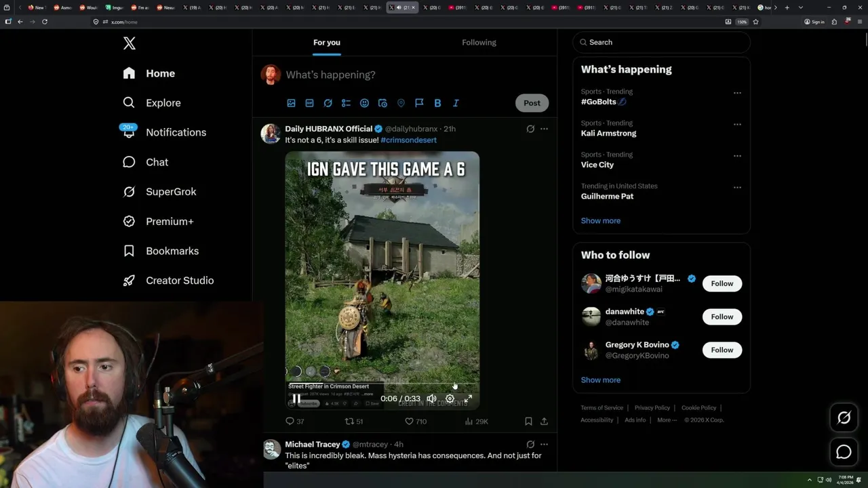Open the Privacy Policy link
The image size is (868, 488).
coord(652,408)
